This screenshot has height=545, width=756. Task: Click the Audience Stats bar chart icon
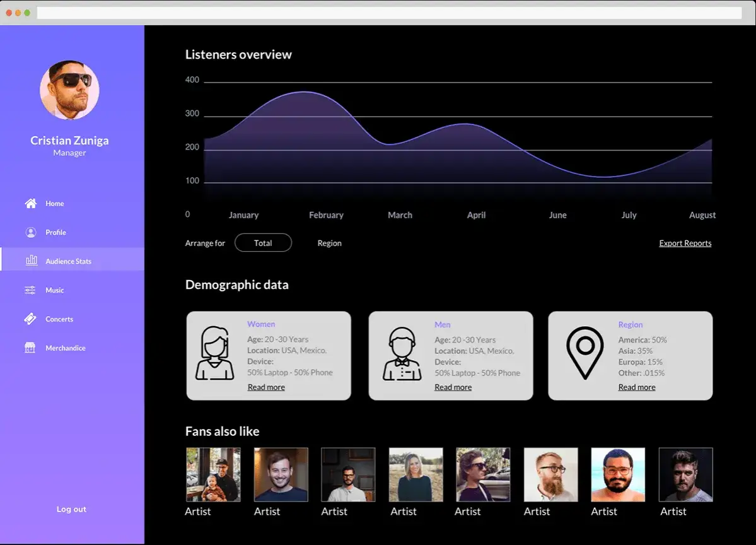[32, 261]
